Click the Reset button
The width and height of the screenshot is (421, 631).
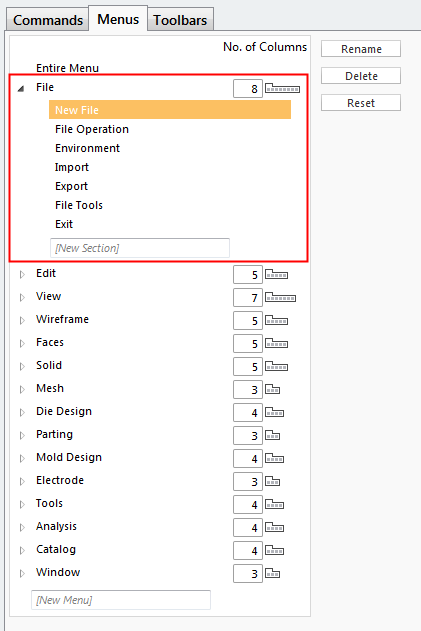coord(361,103)
